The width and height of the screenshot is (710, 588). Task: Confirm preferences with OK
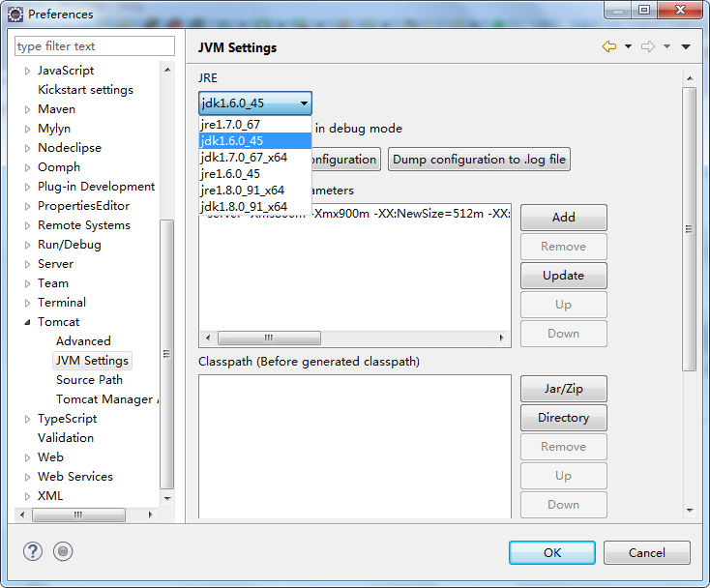coord(552,552)
